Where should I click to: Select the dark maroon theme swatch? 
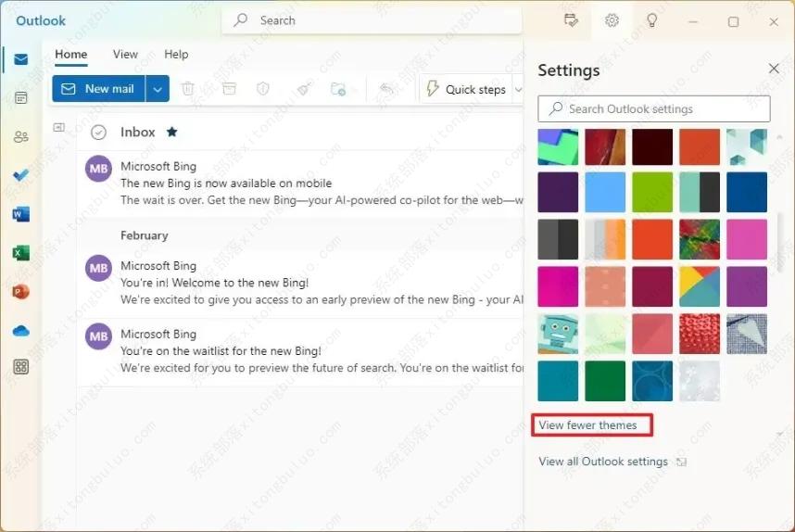pyautogui.click(x=652, y=146)
